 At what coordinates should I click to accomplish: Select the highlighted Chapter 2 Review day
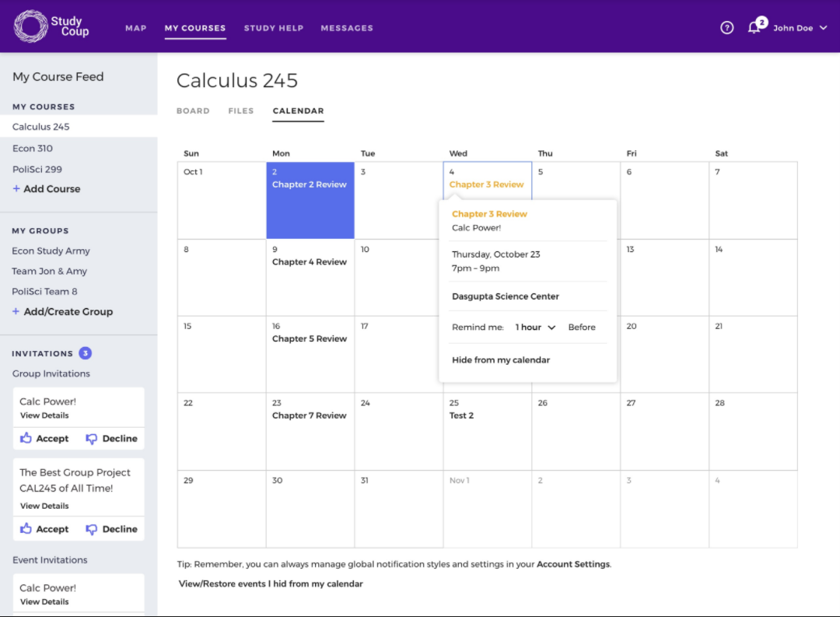coord(310,200)
